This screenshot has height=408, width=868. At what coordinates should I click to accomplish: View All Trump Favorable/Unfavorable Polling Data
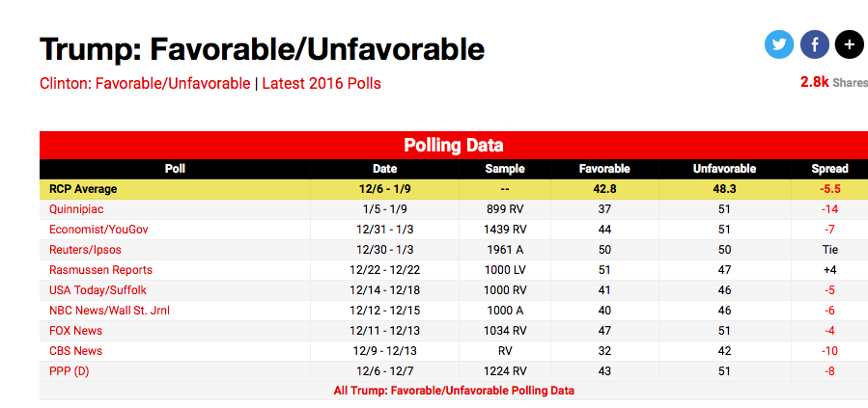point(454,391)
